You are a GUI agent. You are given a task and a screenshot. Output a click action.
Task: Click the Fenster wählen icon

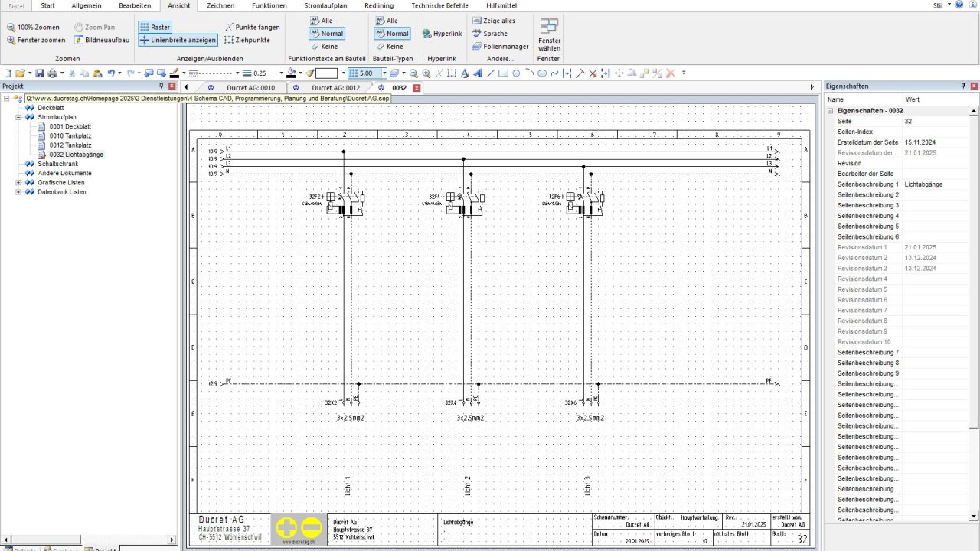coord(549,34)
